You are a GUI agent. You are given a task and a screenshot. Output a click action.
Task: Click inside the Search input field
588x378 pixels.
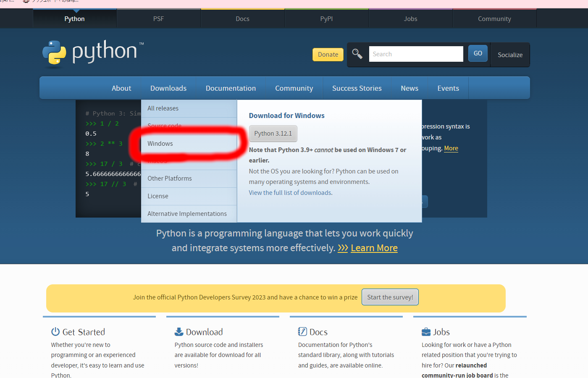[416, 54]
